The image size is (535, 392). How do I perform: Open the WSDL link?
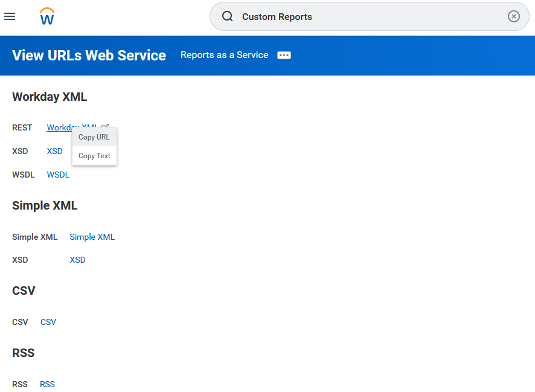(x=58, y=175)
